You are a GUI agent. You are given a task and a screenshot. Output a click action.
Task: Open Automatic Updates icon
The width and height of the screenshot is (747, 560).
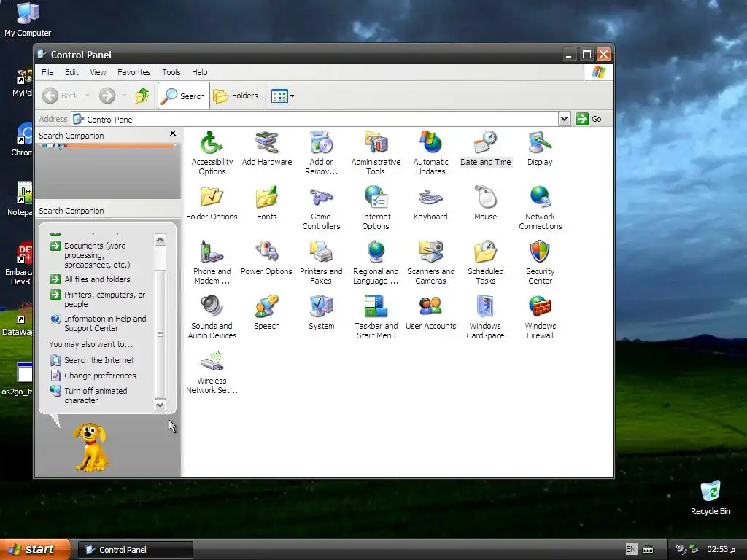pyautogui.click(x=430, y=153)
